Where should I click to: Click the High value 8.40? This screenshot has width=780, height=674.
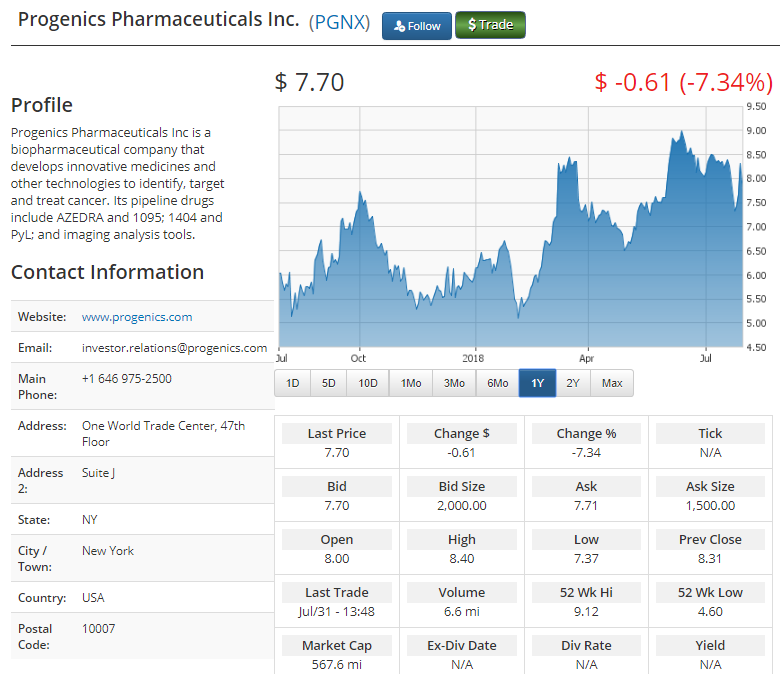click(462, 559)
